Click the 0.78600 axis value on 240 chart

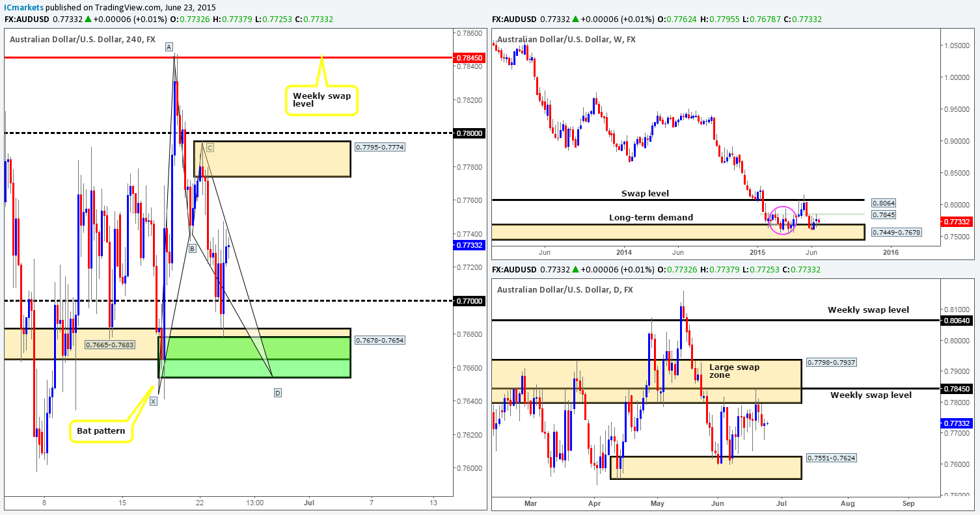(x=469, y=33)
